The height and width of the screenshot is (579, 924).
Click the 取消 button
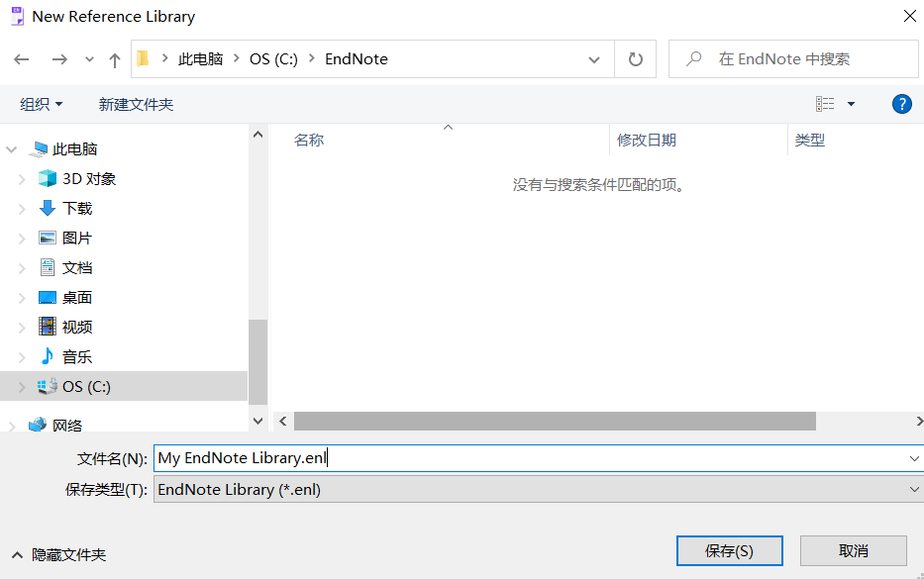[x=854, y=550]
